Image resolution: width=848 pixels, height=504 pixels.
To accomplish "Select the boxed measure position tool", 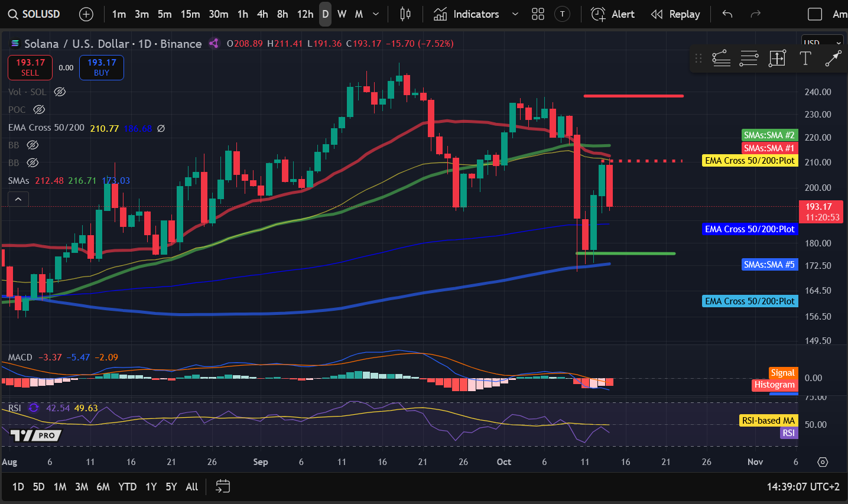I will (x=777, y=58).
